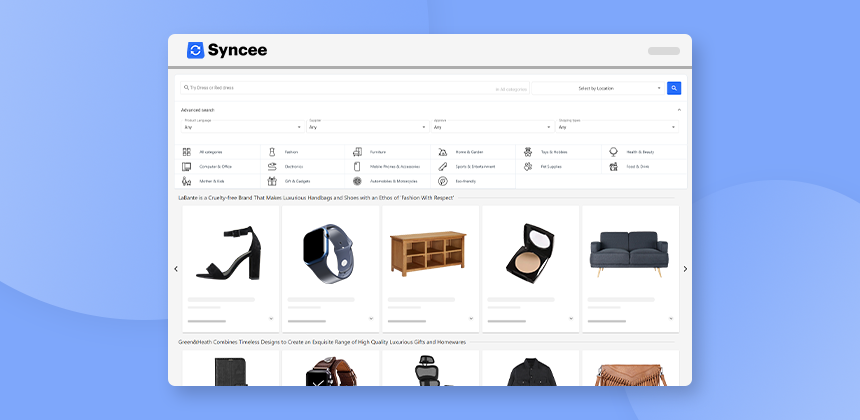The image size is (860, 420).
Task: Open the gray sofa product
Action: (630, 269)
